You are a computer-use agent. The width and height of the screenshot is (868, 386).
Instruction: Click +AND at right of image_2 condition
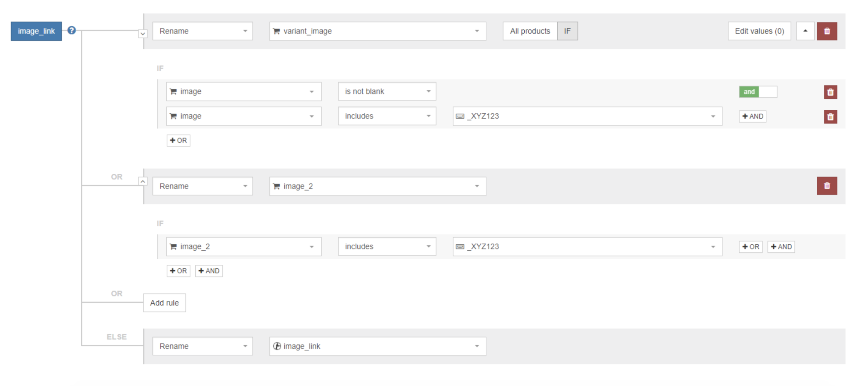(781, 247)
